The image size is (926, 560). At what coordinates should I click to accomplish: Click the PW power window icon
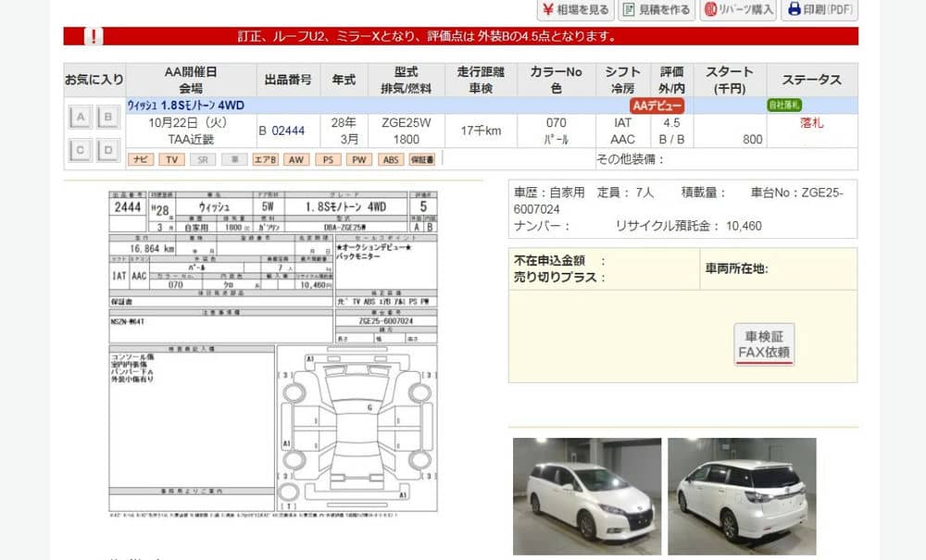click(359, 159)
